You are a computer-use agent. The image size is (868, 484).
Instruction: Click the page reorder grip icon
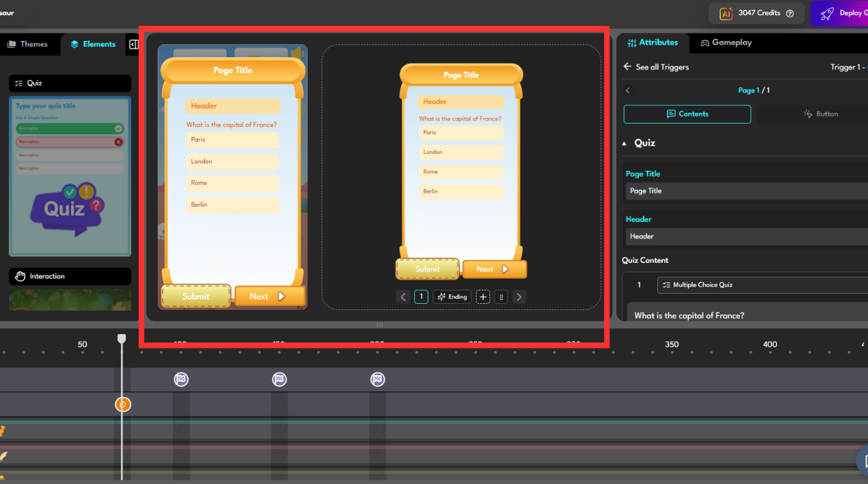point(501,297)
